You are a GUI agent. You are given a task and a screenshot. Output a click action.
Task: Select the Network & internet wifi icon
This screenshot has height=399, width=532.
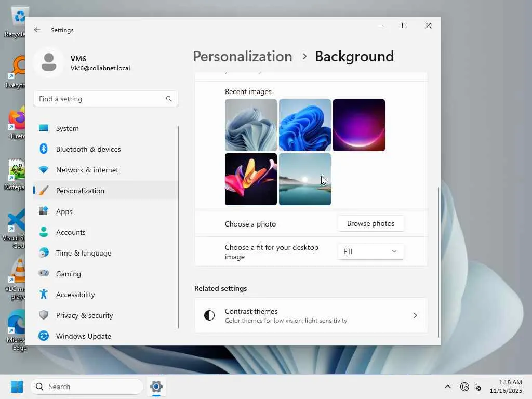point(44,170)
